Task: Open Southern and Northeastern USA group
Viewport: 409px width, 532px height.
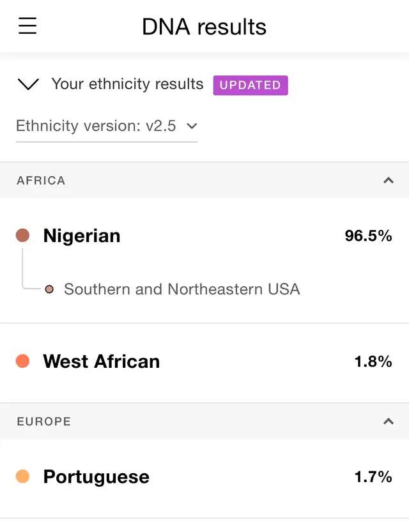Action: (182, 289)
